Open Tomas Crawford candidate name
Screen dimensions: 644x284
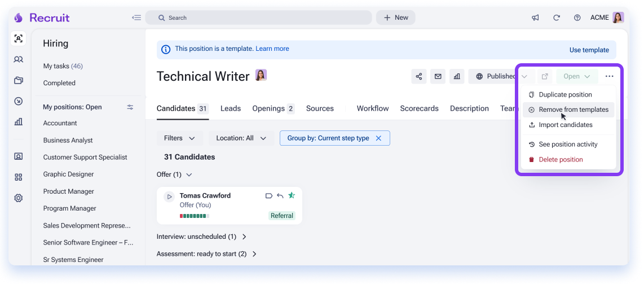(205, 195)
